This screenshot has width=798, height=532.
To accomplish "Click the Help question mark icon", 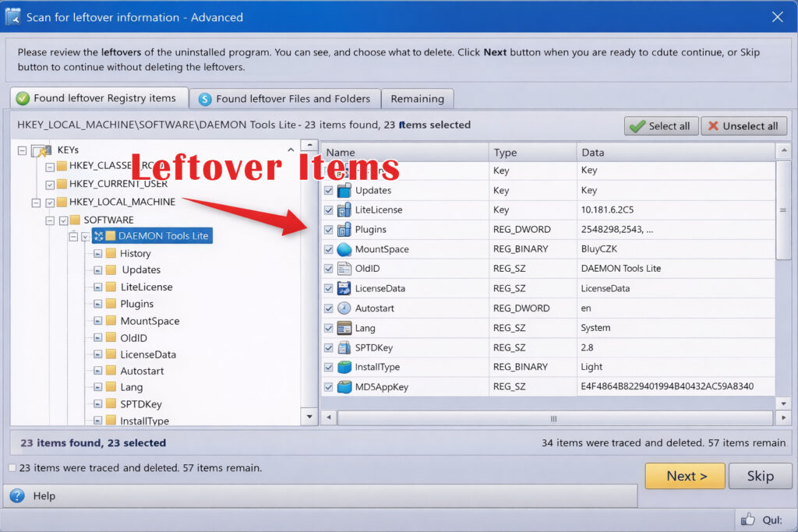I will (x=17, y=496).
